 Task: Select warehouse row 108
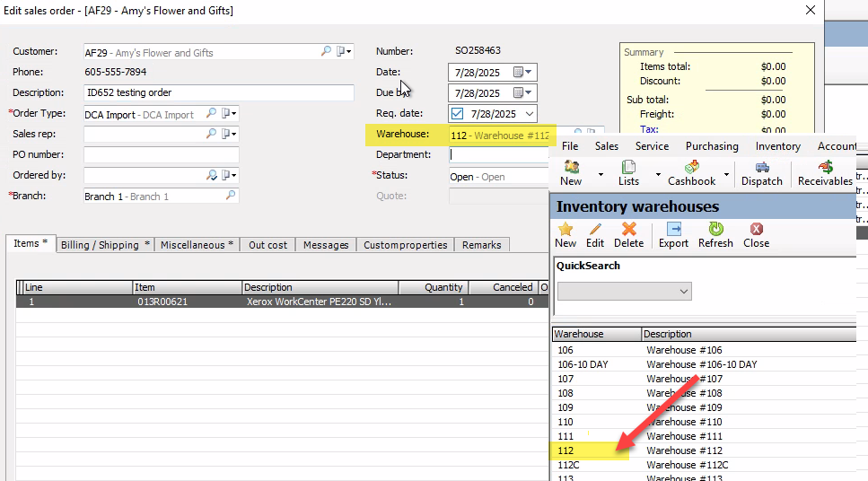704,393
